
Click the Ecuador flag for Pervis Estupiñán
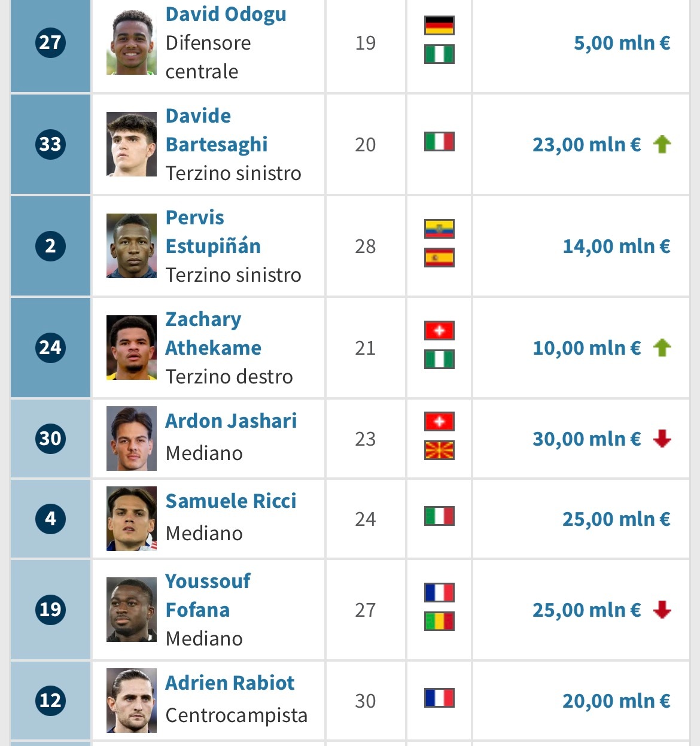439,229
